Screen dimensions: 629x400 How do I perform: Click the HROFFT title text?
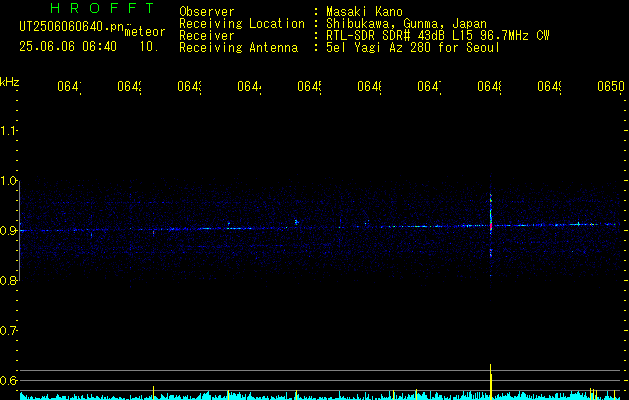coord(103,8)
